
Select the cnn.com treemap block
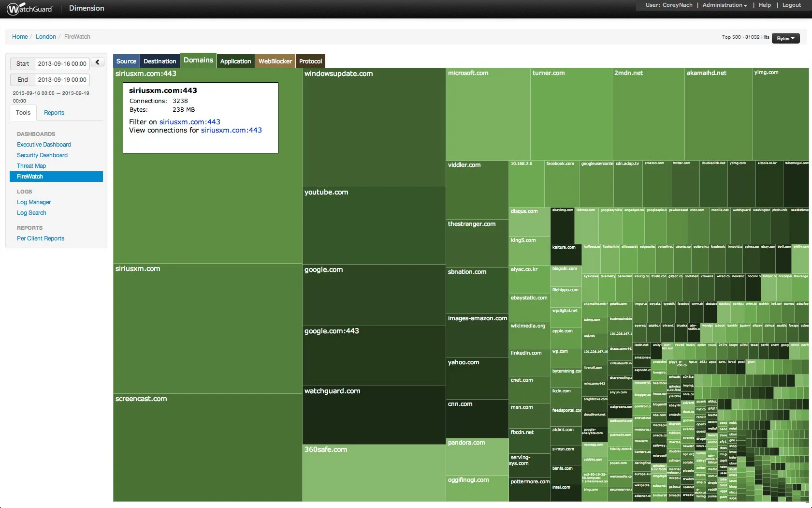(477, 419)
